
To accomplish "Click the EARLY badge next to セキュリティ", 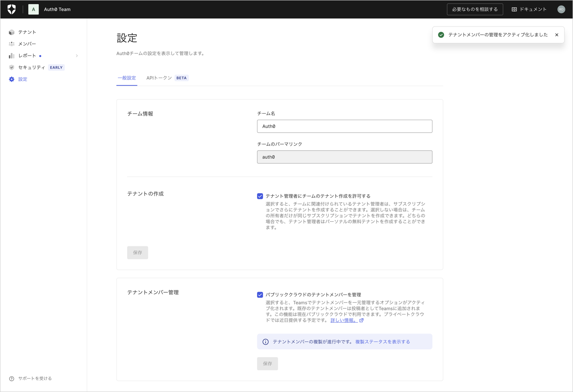I will pyautogui.click(x=56, y=67).
